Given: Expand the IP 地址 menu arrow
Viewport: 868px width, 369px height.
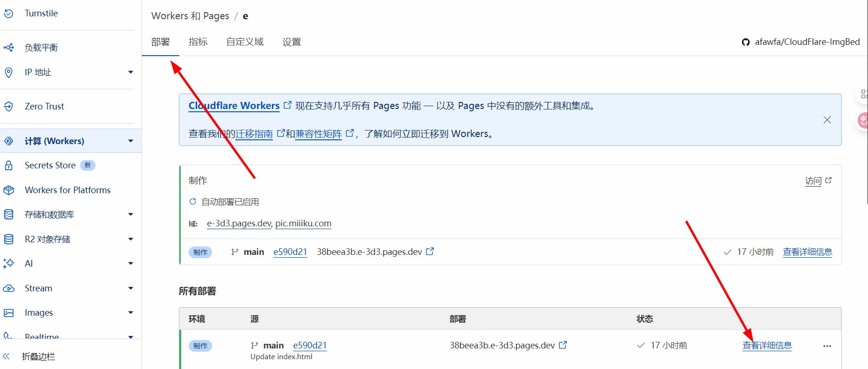Looking at the screenshot, I should pyautogui.click(x=131, y=72).
